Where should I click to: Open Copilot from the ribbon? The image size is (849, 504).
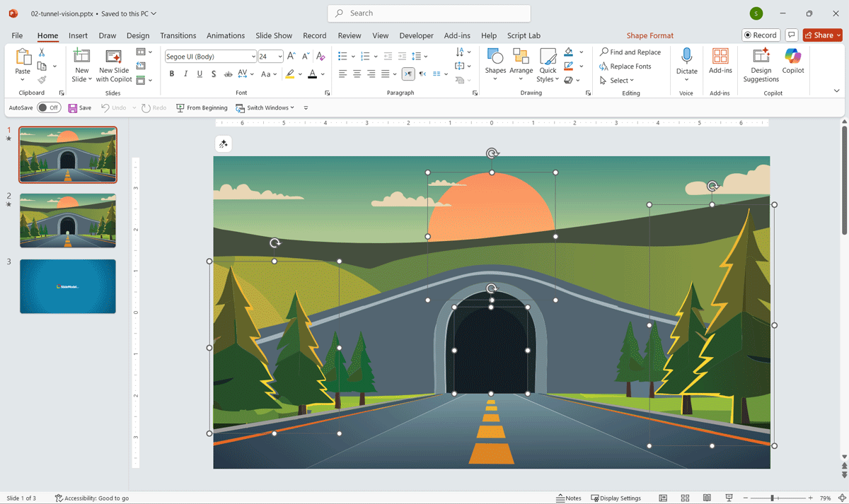point(792,61)
